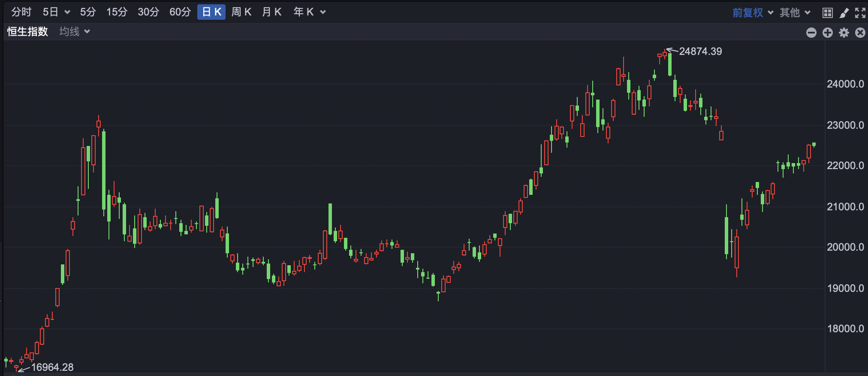Screen dimensions: 868x376
Task: Select the drawing brush tool icon
Action: (x=844, y=13)
